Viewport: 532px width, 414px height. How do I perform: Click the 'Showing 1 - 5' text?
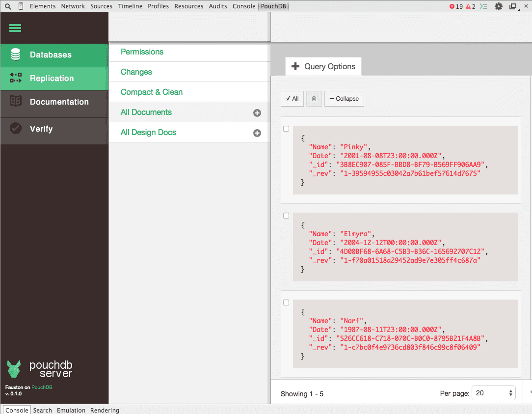302,394
